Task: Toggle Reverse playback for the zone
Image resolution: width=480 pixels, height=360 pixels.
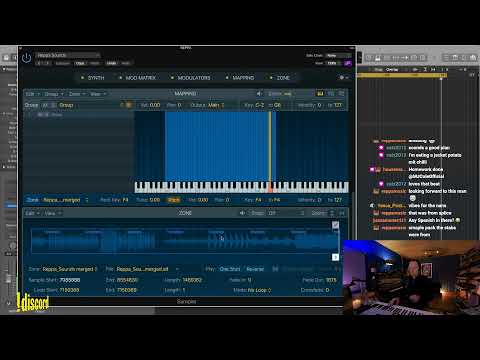Action: [255, 269]
